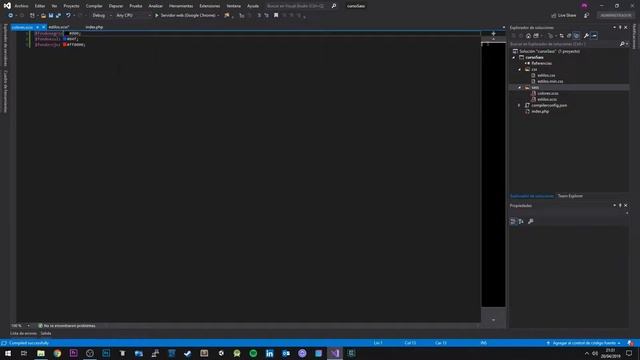Open the Compilar menu
The width and height of the screenshot is (640, 360).
(x=94, y=6)
